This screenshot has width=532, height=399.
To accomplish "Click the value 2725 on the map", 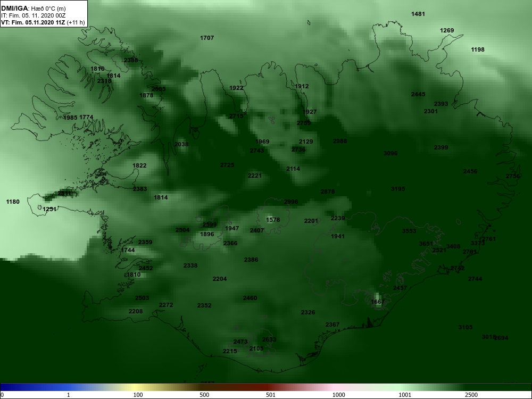I will tap(227, 165).
